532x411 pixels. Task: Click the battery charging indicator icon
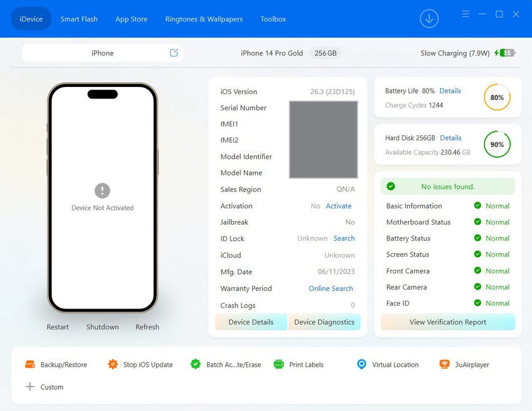pyautogui.click(x=505, y=53)
